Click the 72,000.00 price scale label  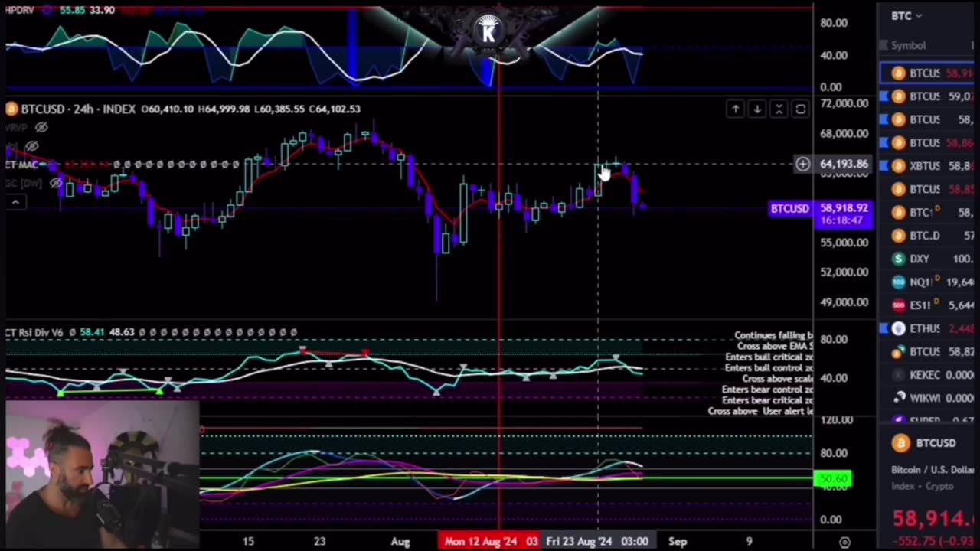(x=844, y=103)
